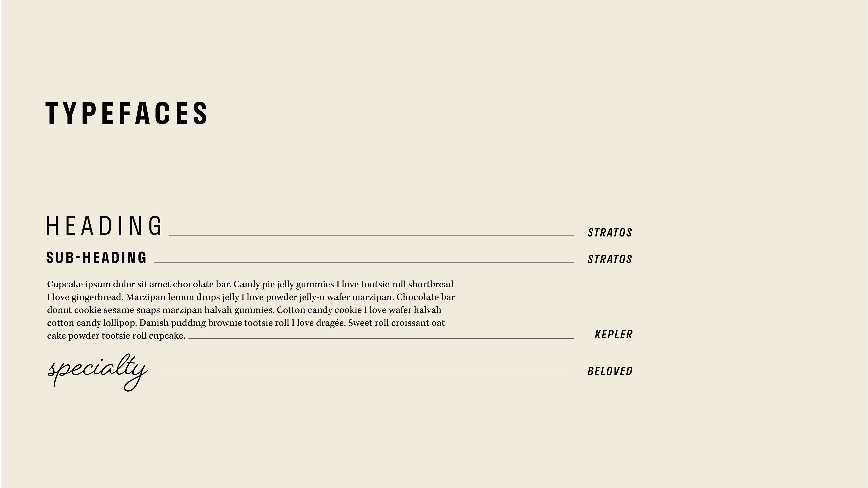868x488 pixels.
Task: Click the rule line leading to BELOVED
Action: click(x=364, y=375)
